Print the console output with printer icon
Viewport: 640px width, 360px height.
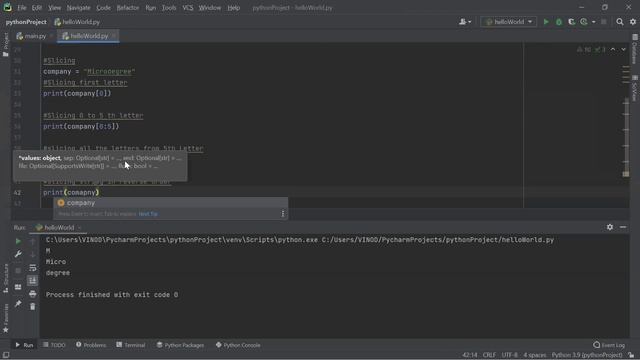coord(33,293)
